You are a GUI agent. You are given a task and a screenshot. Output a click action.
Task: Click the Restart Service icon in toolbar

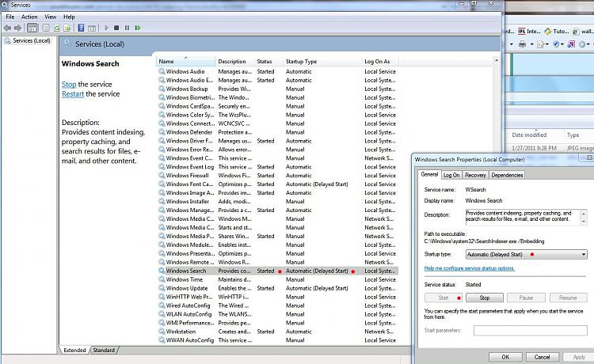(x=138, y=28)
